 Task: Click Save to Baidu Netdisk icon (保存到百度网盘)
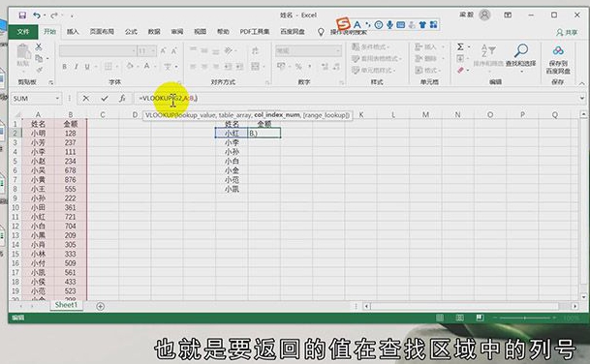pos(558,59)
